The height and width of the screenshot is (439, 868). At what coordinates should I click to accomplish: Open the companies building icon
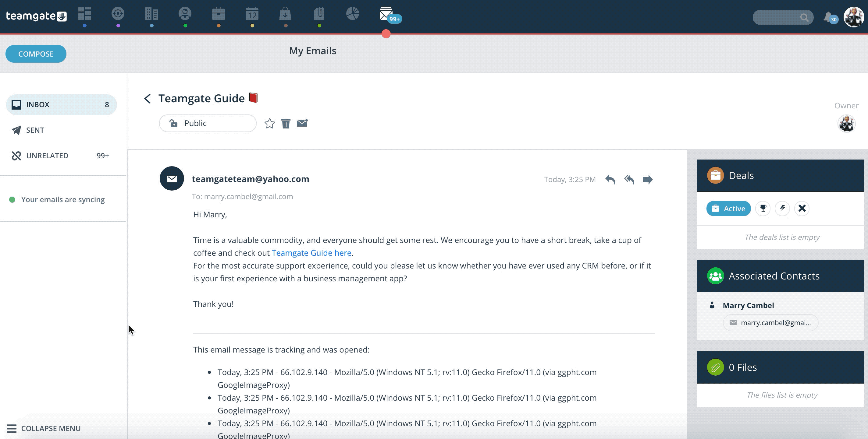[x=152, y=14]
